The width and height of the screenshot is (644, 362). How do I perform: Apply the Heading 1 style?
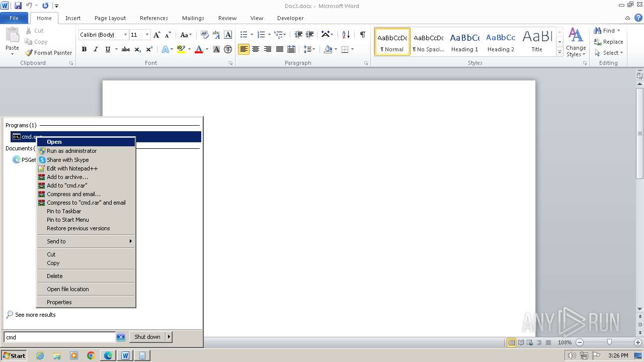pyautogui.click(x=464, y=42)
